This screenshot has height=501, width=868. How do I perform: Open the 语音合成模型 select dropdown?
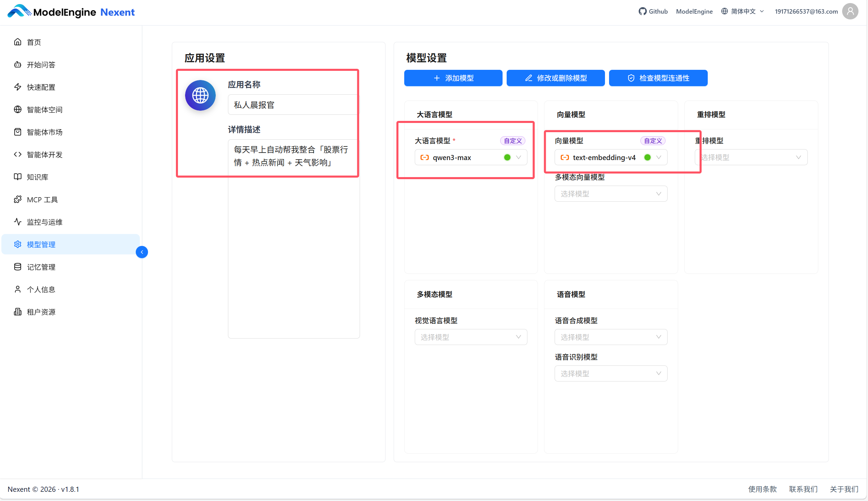coord(611,337)
